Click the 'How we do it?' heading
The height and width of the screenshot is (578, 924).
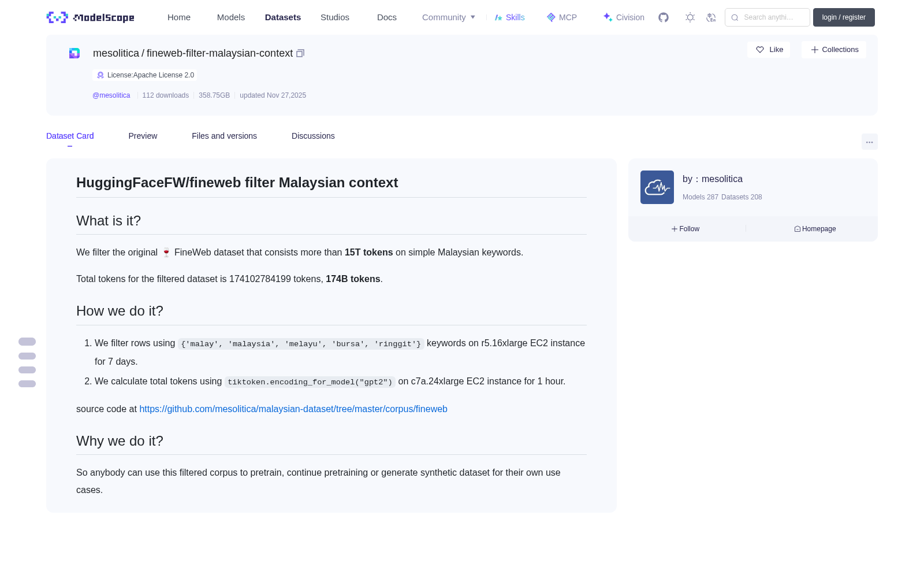click(x=120, y=311)
